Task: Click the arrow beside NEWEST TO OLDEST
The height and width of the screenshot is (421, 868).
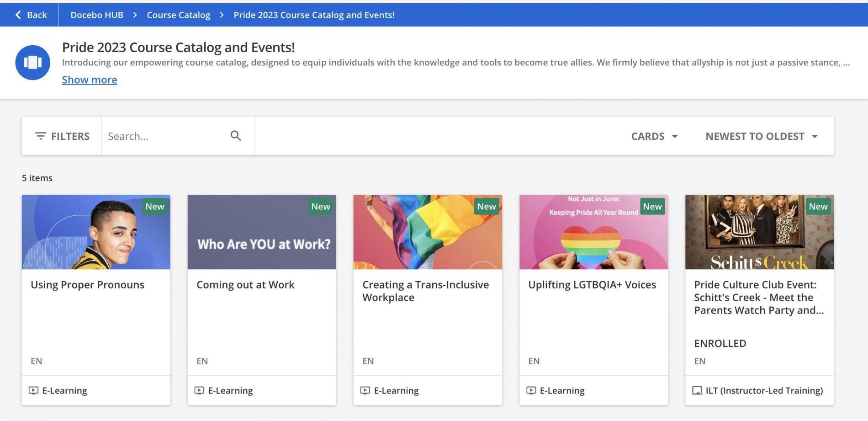Action: pyautogui.click(x=815, y=137)
